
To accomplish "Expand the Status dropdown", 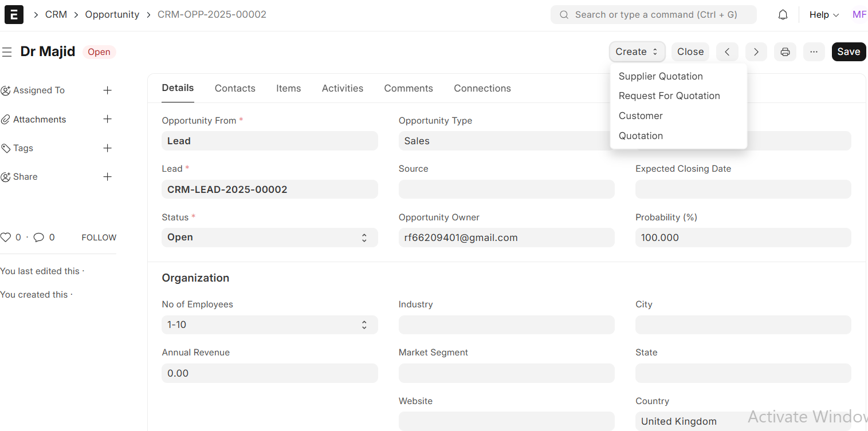I will pos(269,238).
